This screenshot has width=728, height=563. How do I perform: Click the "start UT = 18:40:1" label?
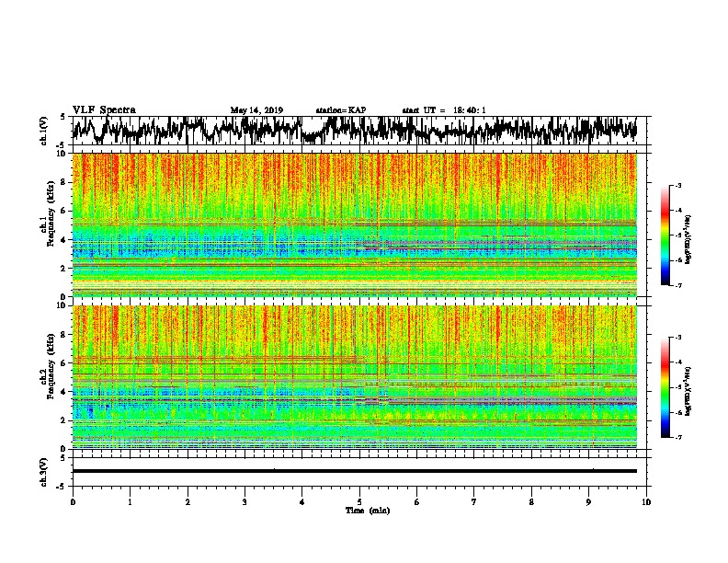[444, 110]
